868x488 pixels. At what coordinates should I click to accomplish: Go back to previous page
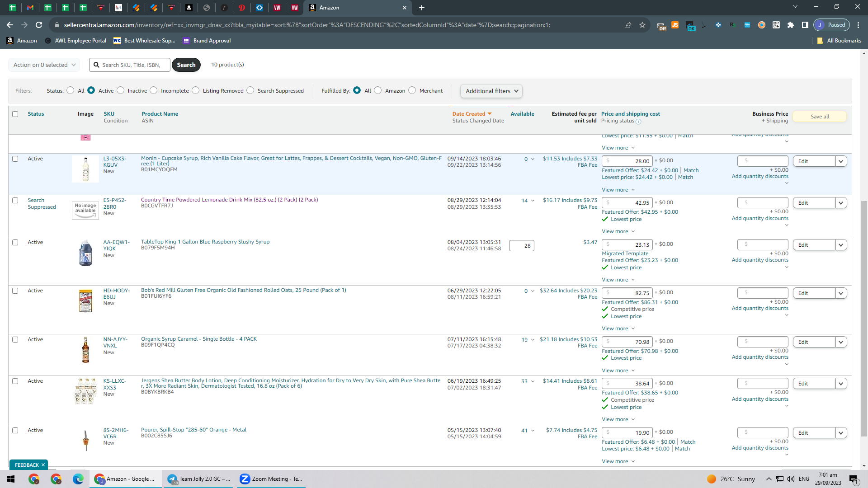(10, 25)
